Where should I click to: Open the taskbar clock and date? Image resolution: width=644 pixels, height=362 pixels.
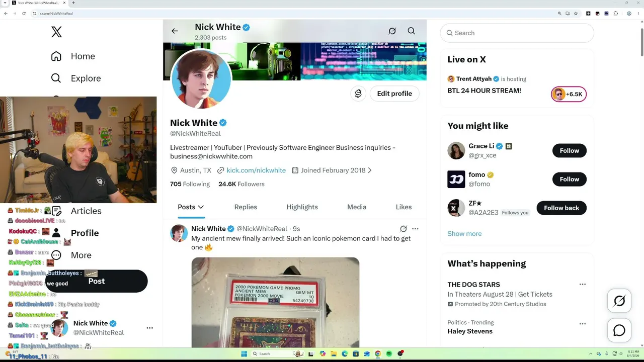[633, 354]
